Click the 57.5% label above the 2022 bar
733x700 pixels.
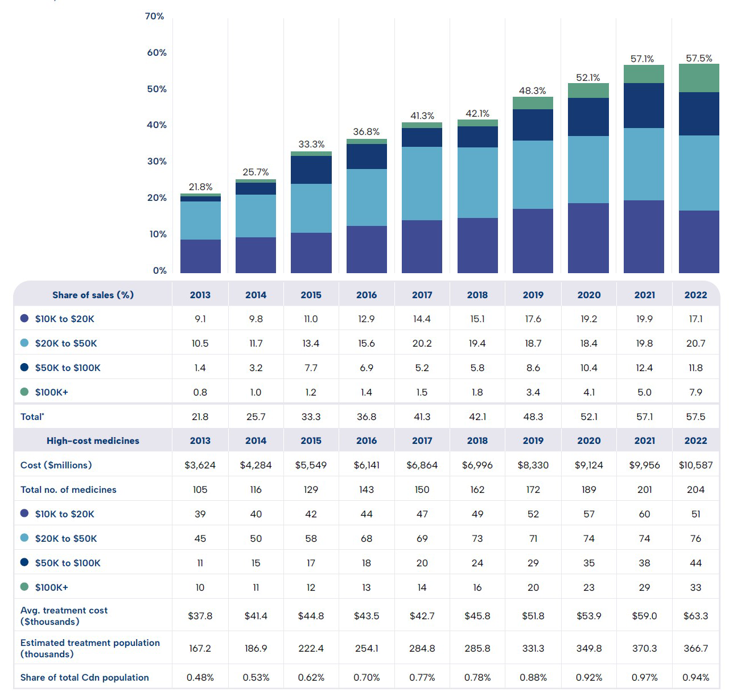pyautogui.click(x=699, y=59)
